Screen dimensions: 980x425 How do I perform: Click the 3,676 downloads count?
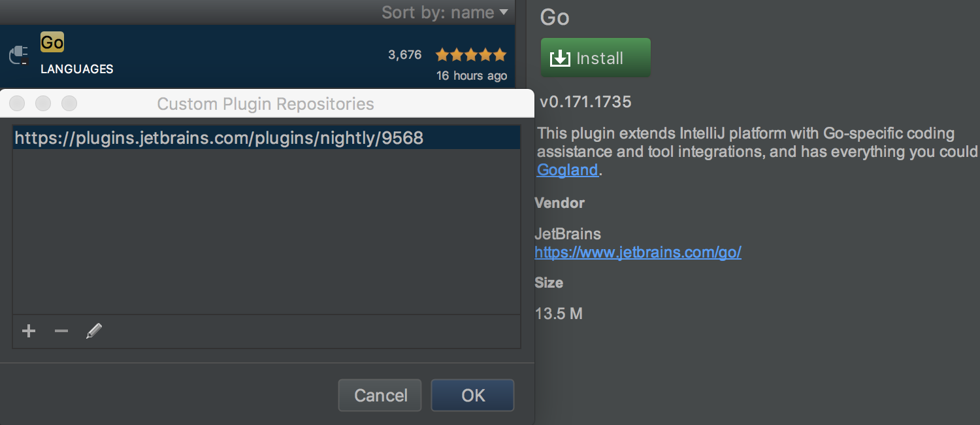tap(405, 55)
